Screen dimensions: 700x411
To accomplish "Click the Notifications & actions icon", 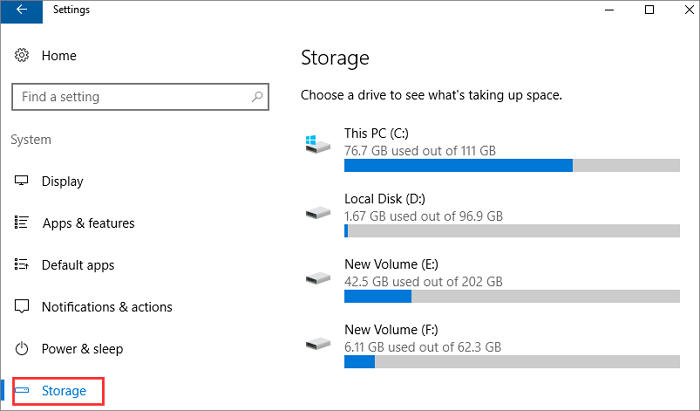I will click(21, 307).
